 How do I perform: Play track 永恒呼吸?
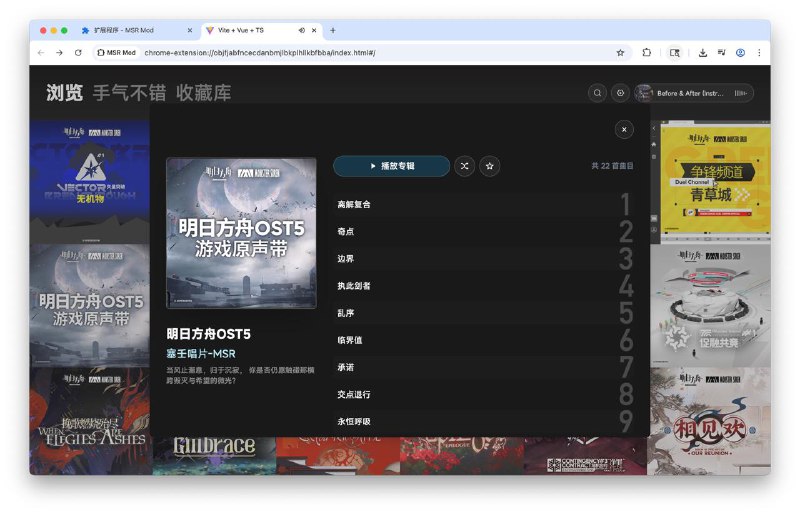[x=484, y=421]
